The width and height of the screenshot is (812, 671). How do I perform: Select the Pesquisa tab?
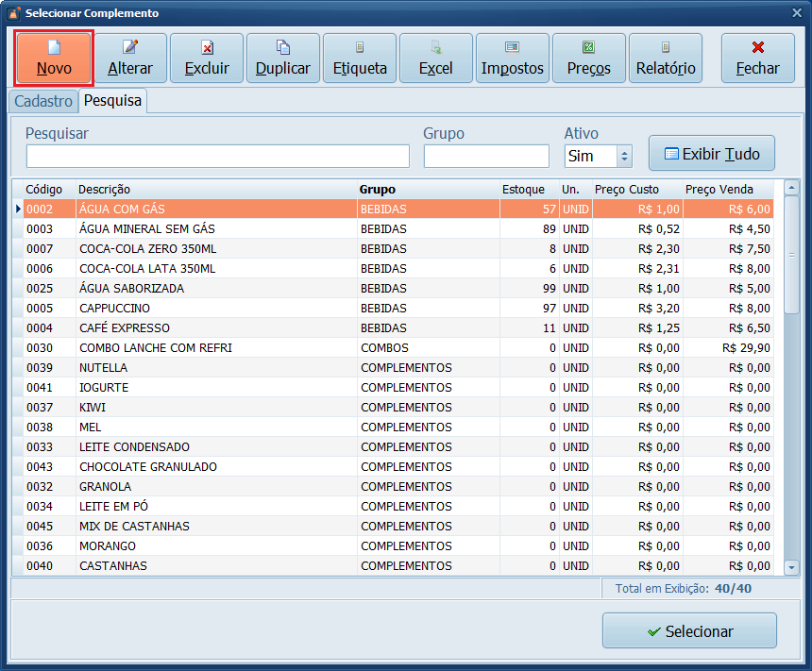pyautogui.click(x=112, y=100)
